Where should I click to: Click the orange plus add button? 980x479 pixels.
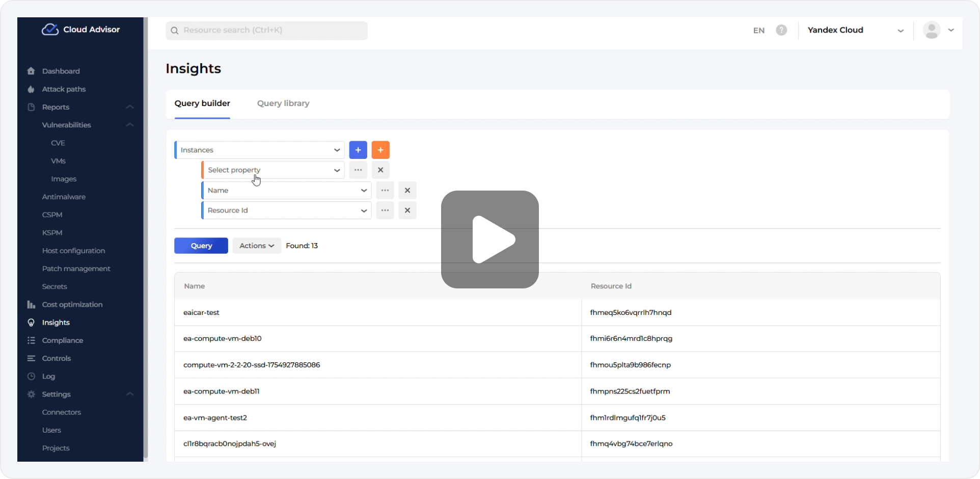coord(380,150)
